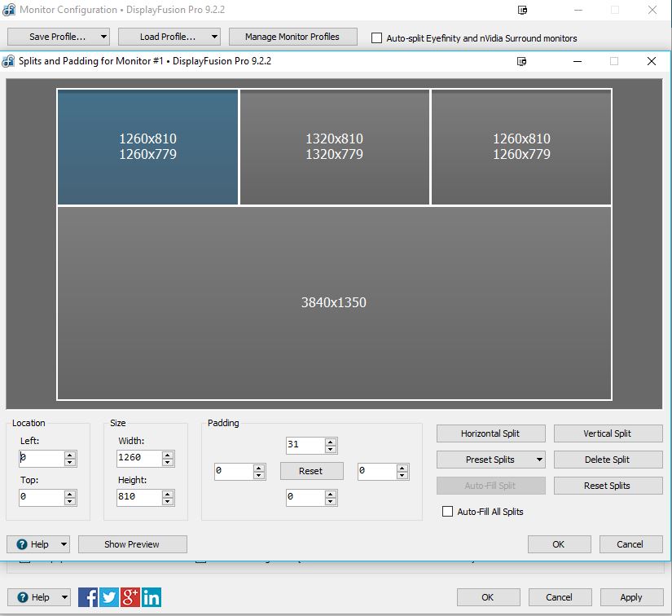Click the Help question mark icon in Splits dialog

[x=22, y=544]
